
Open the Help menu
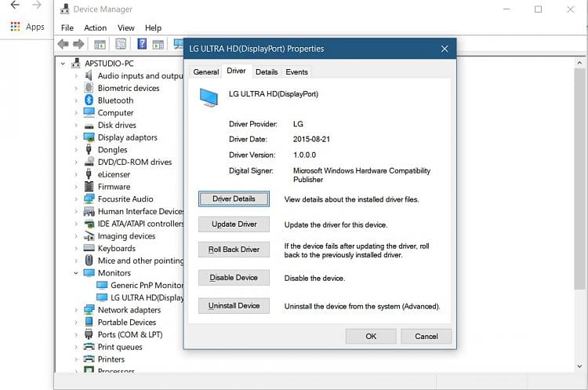(x=153, y=27)
